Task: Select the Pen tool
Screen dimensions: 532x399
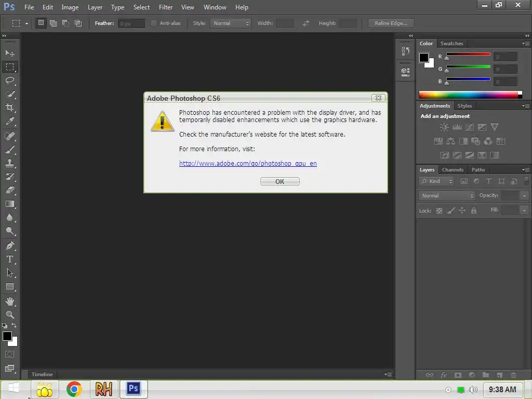Action: (x=10, y=246)
